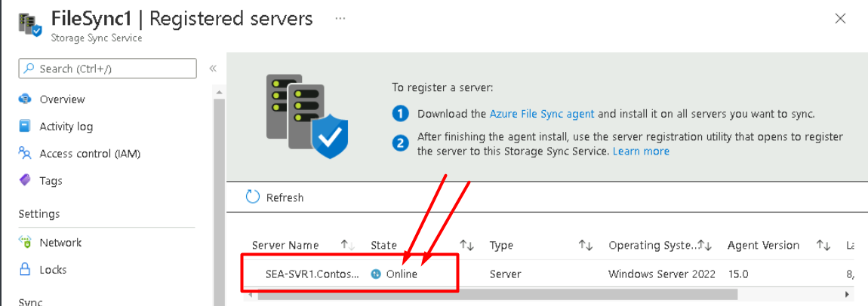Click the Locks padlock icon
This screenshot has width=868, height=306.
25,270
